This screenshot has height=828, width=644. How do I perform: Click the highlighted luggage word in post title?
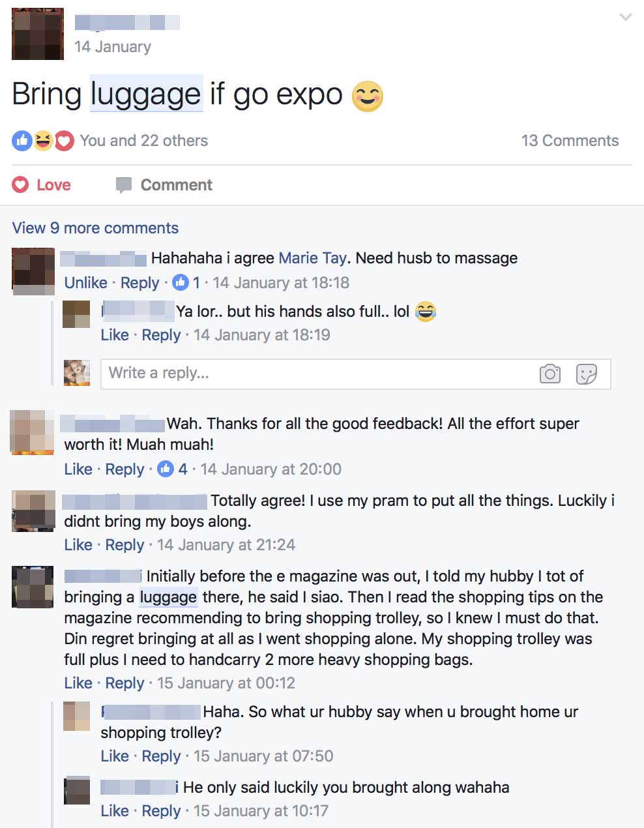pyautogui.click(x=146, y=94)
